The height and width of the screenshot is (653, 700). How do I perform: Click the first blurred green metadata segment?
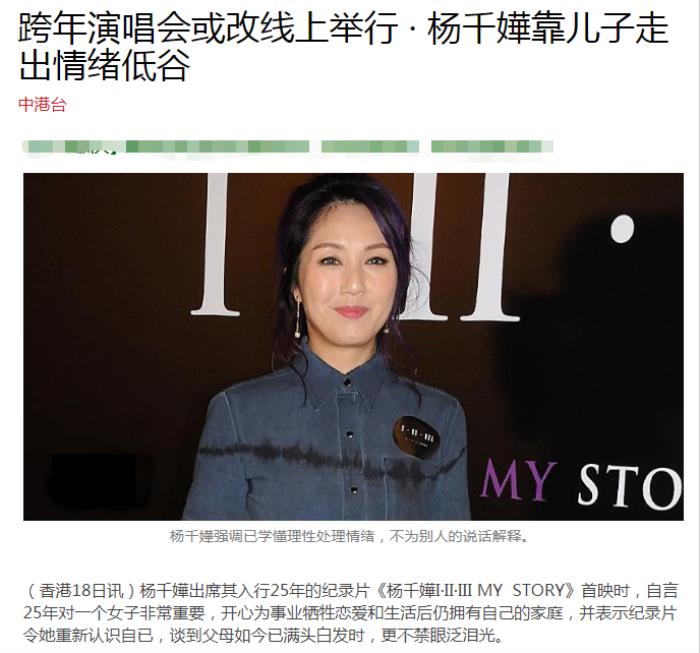(166, 146)
